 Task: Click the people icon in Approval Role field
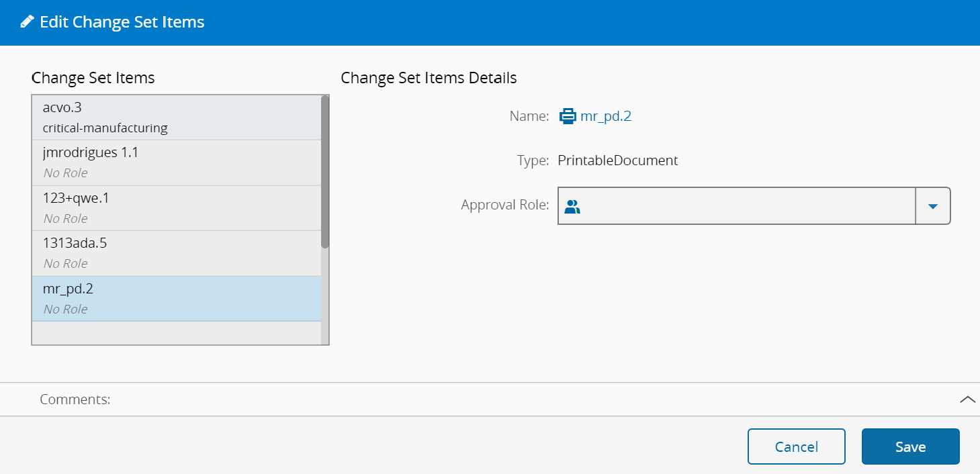pos(572,206)
